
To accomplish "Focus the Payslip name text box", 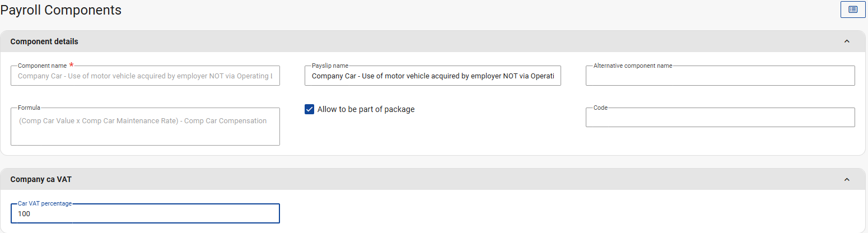I will (x=432, y=76).
